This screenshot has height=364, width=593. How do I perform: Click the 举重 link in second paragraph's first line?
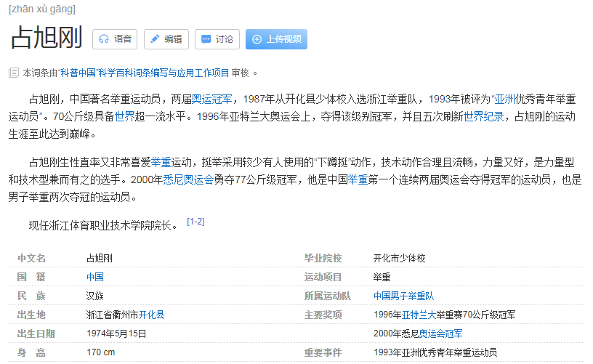click(161, 162)
